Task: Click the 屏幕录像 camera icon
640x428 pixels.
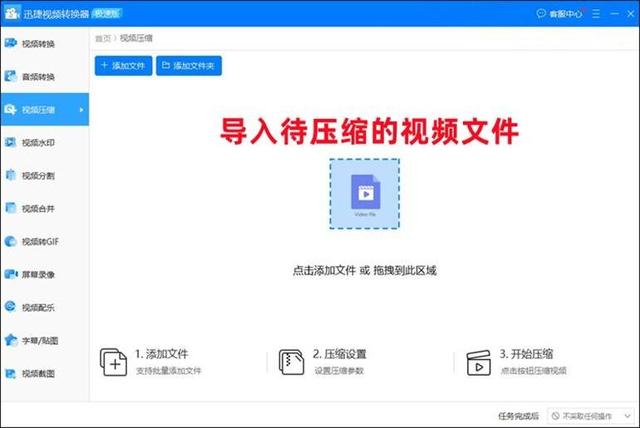Action: coord(11,274)
